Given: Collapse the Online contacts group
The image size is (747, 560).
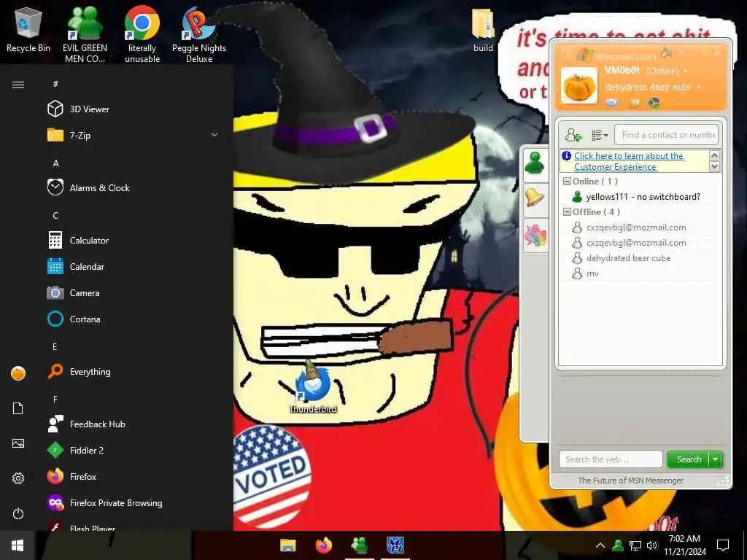Looking at the screenshot, I should pos(567,182).
